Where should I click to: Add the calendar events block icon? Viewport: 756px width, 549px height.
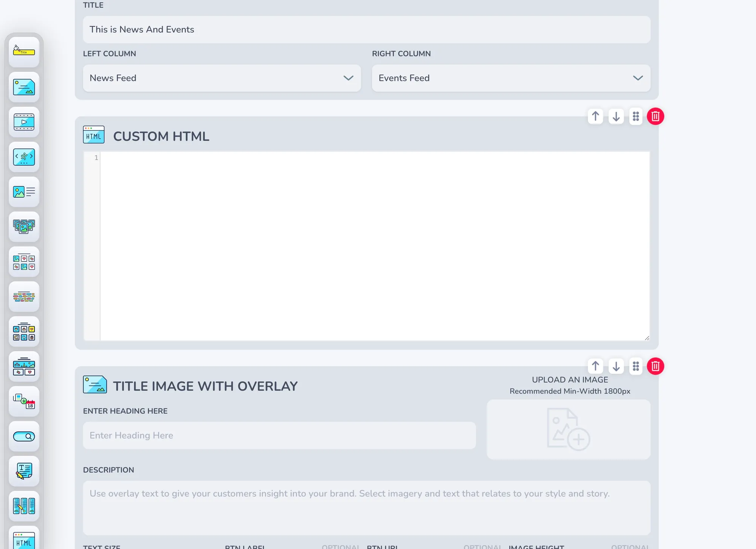pos(24,401)
